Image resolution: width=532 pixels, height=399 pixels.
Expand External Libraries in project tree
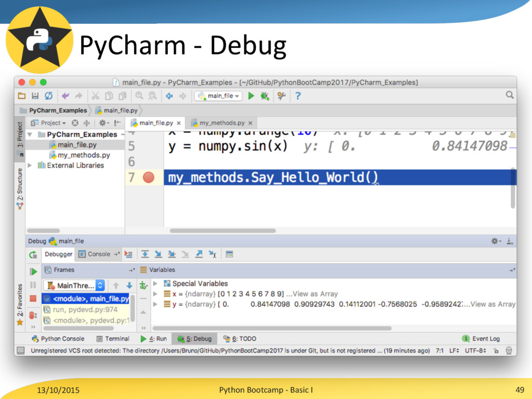(30, 166)
